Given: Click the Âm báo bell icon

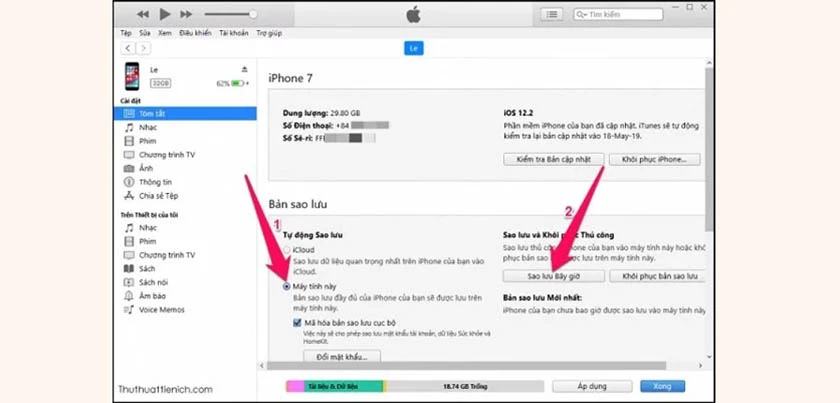Looking at the screenshot, I should click(129, 296).
